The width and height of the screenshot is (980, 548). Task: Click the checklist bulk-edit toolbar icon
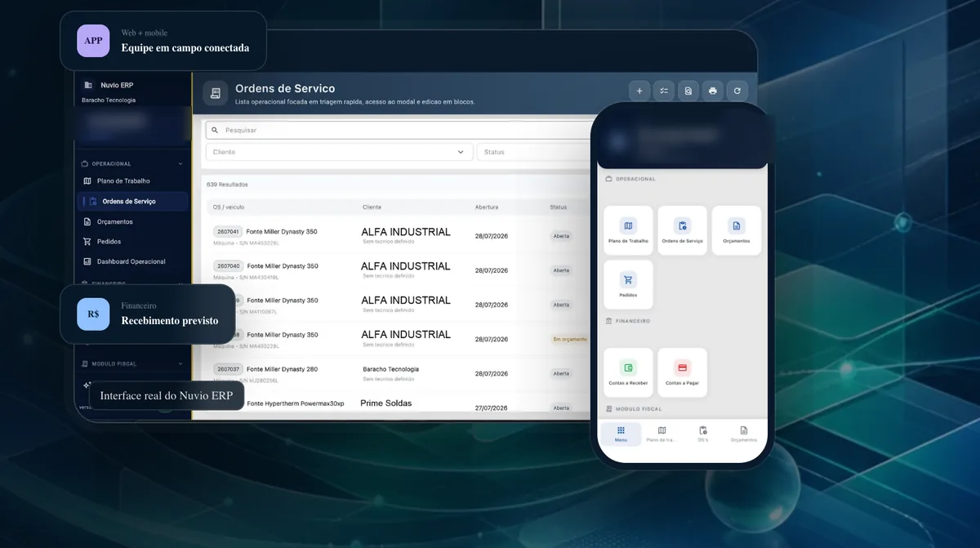[664, 91]
